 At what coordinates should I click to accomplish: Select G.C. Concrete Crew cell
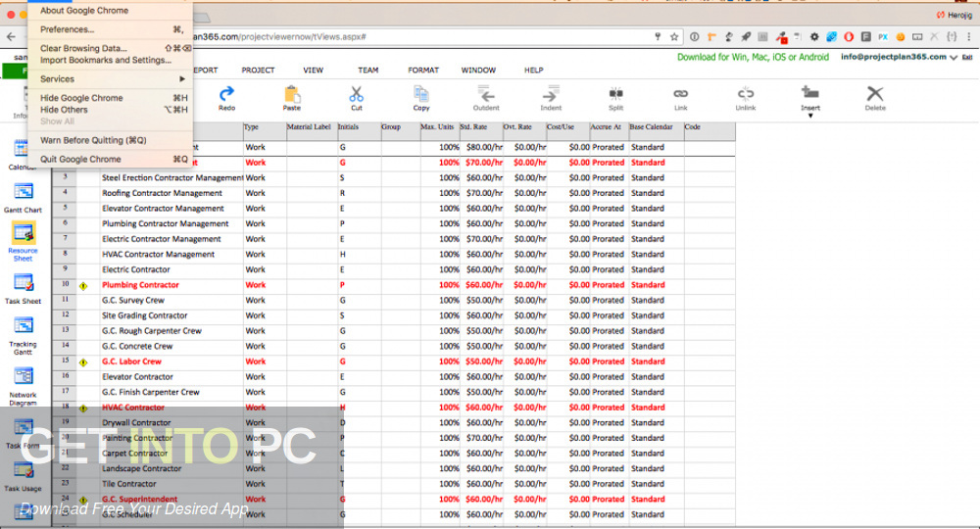[171, 346]
